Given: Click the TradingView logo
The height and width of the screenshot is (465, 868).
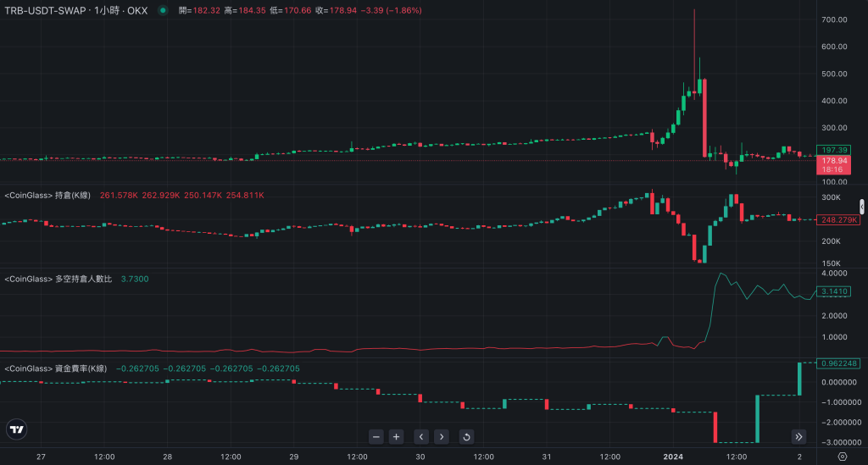Looking at the screenshot, I should point(17,429).
